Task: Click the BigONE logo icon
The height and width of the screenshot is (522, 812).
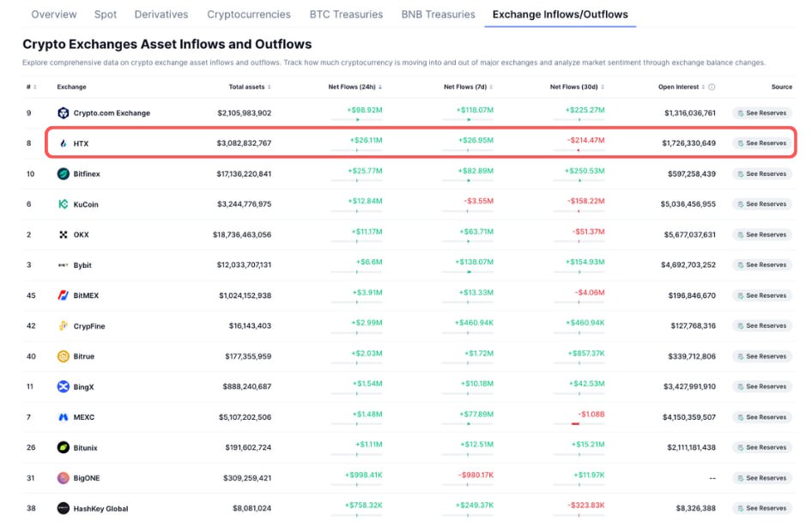Action: 64,478
